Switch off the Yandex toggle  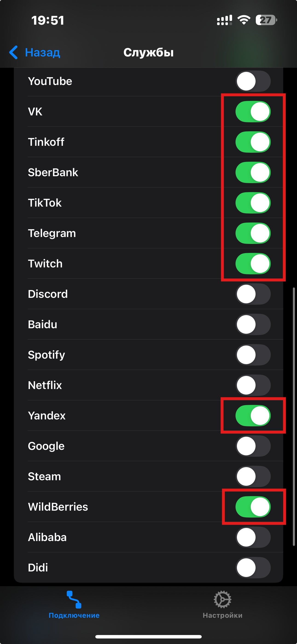pyautogui.click(x=253, y=416)
